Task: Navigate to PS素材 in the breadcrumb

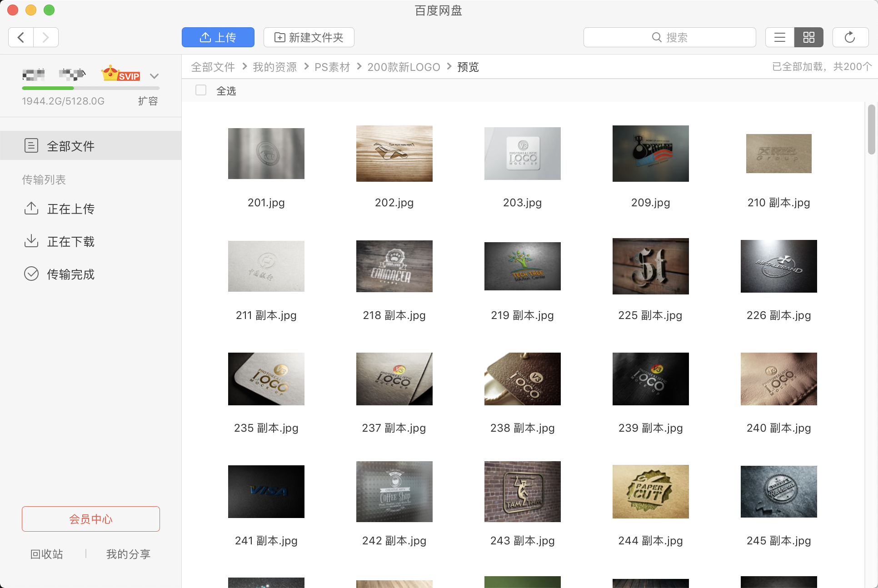Action: (332, 67)
